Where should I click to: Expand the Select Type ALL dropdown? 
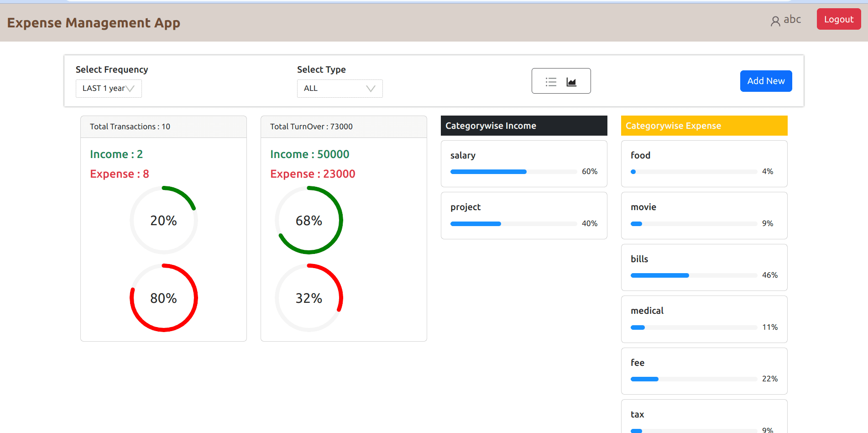[340, 89]
